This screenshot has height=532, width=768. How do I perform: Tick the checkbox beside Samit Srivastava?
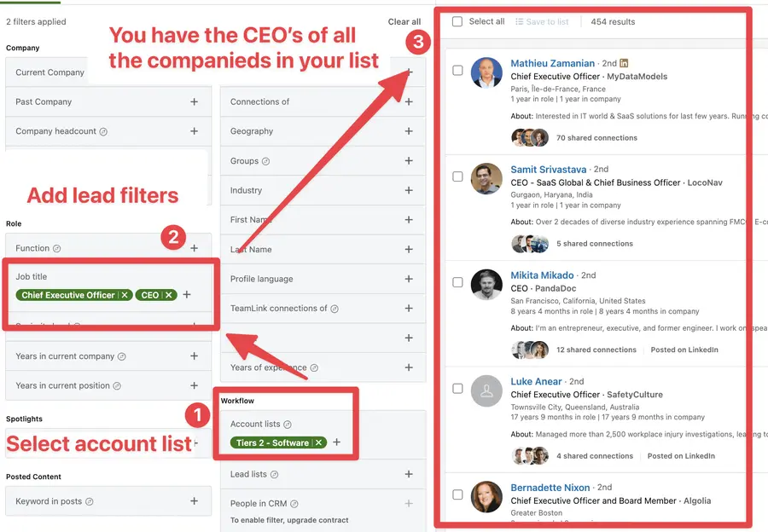point(457,176)
